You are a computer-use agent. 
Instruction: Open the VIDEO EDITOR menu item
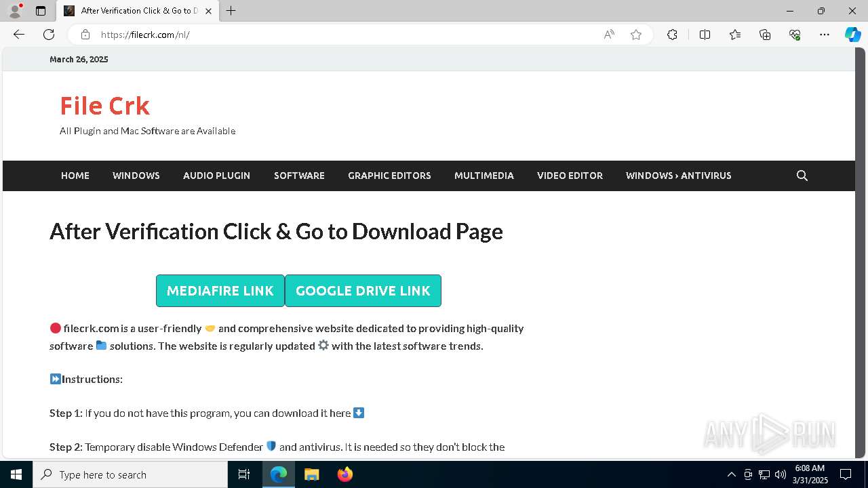(x=570, y=176)
